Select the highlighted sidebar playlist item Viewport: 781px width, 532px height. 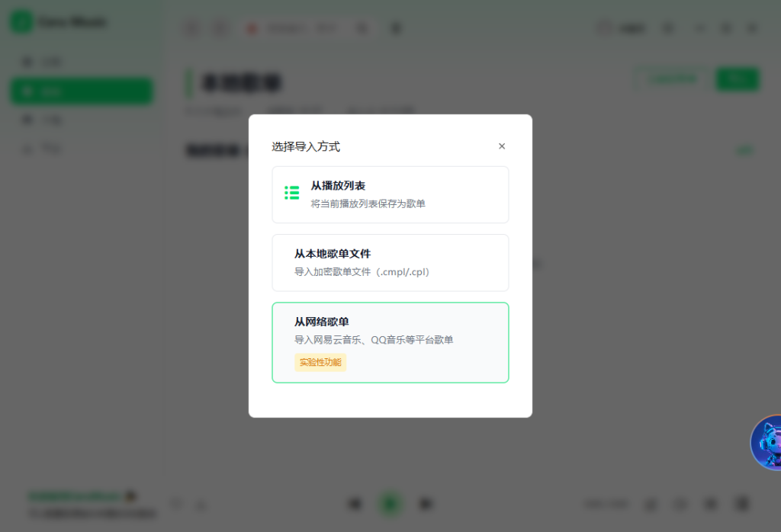(x=81, y=91)
